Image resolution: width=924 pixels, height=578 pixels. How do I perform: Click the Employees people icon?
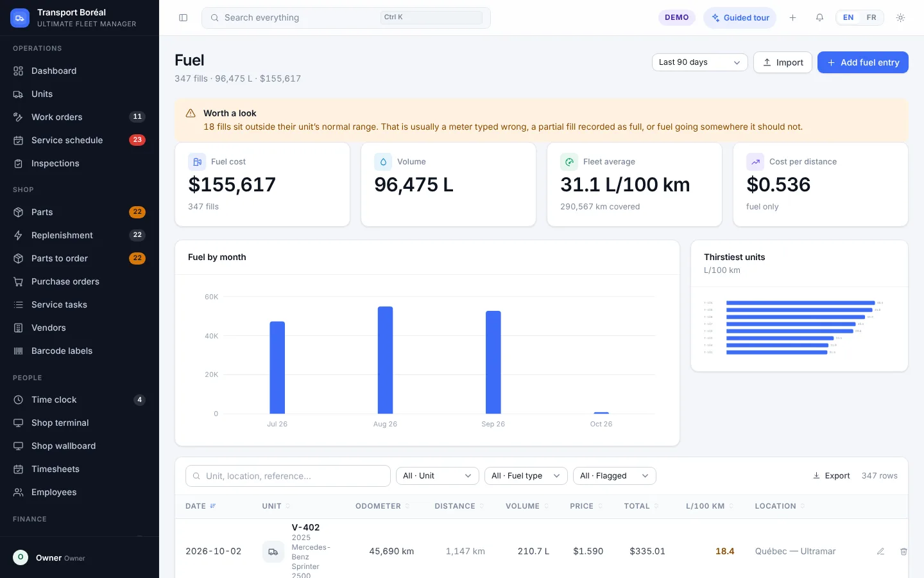[19, 492]
